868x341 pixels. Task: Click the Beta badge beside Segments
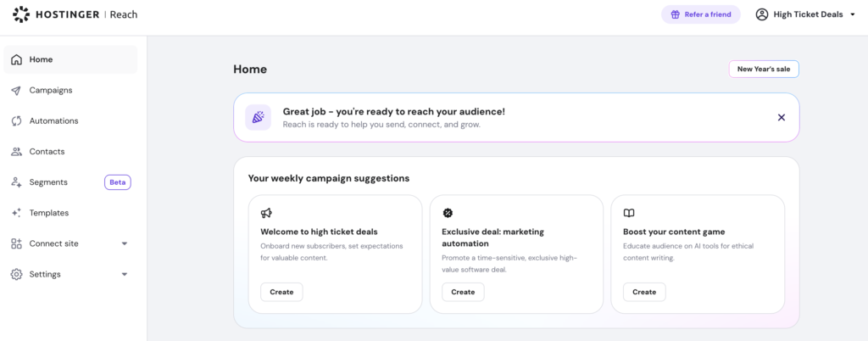(x=117, y=182)
